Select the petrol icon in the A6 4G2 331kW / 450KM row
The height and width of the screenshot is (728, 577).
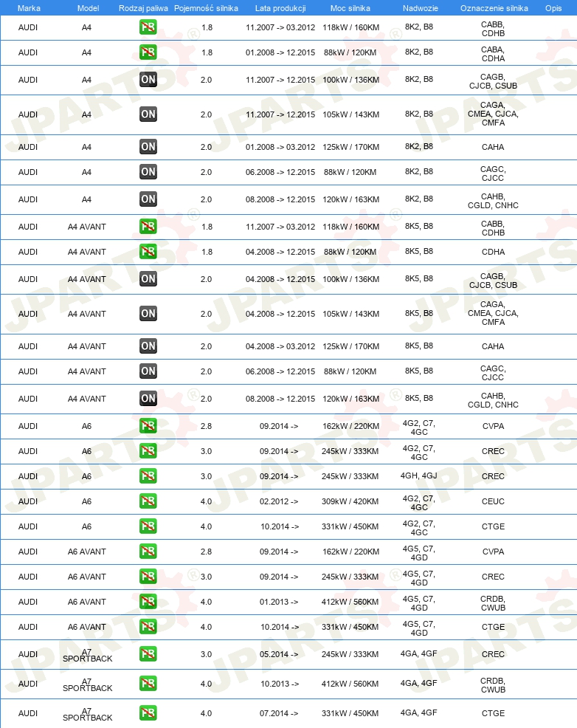148,526
